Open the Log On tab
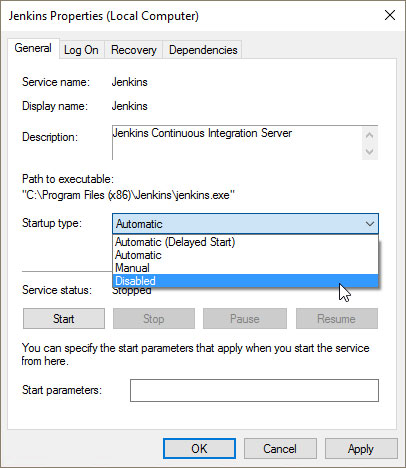Image resolution: width=406 pixels, height=468 pixels. point(81,50)
